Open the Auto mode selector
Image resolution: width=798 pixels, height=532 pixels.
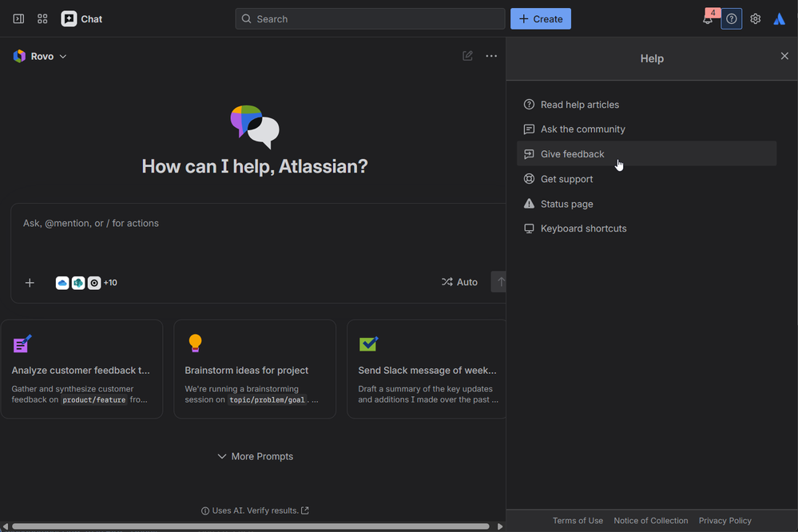459,282
